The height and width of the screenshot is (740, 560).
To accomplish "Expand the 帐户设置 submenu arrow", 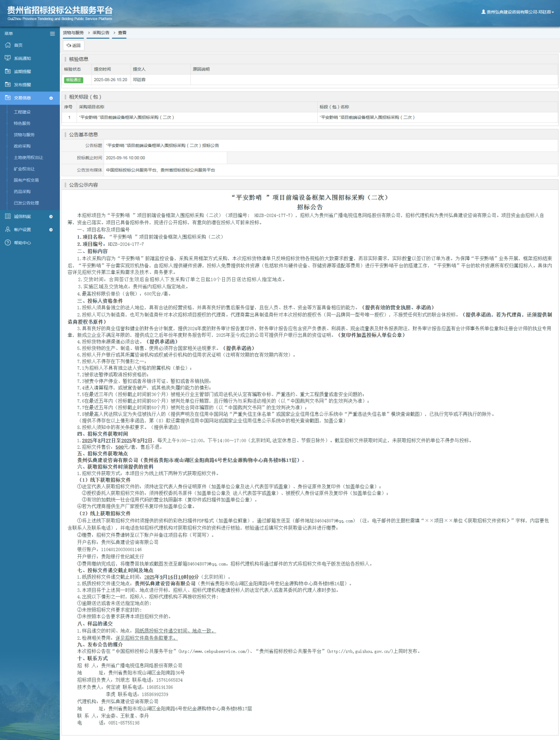I will point(51,230).
